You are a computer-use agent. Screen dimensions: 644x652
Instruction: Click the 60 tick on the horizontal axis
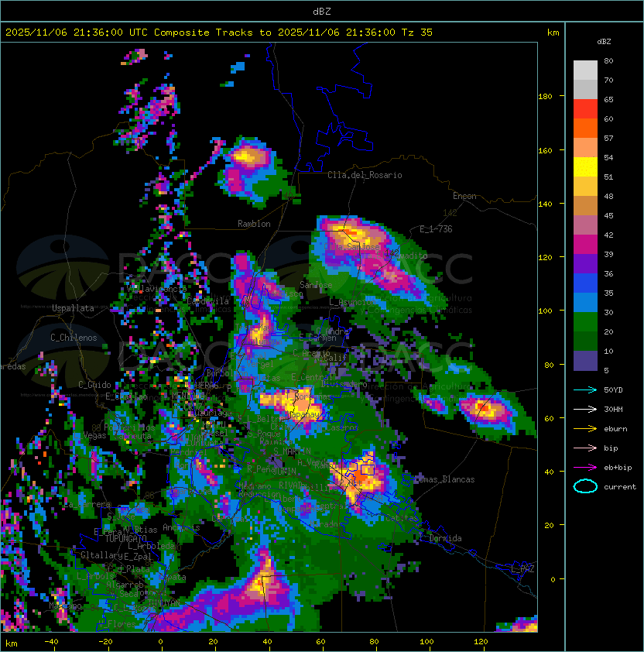pyautogui.click(x=320, y=642)
